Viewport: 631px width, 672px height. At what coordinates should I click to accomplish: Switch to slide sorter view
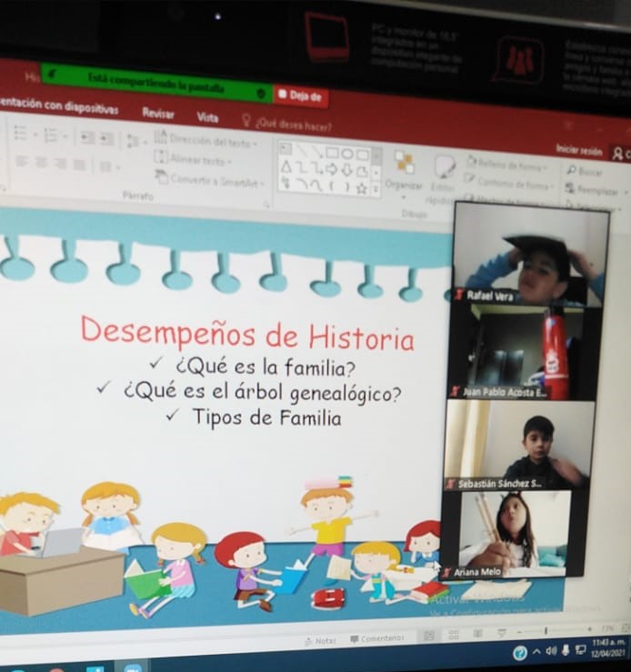[454, 635]
